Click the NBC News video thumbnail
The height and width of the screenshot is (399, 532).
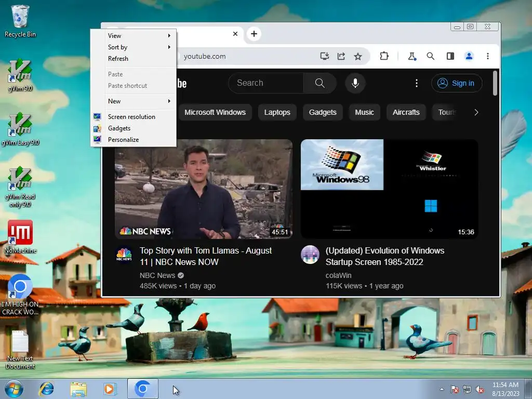point(204,189)
